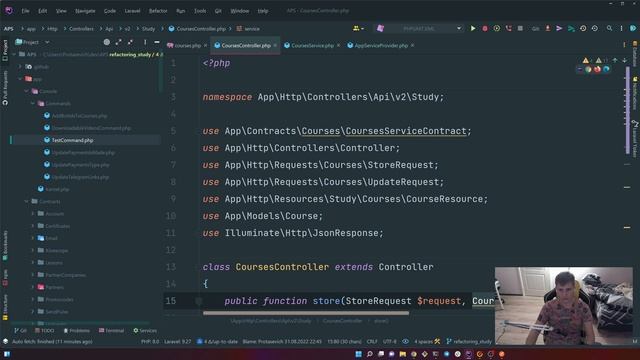Image resolution: width=640 pixels, height=360 pixels.
Task: Click the phone listen-for-debug-connections icon
Action: point(508,29)
